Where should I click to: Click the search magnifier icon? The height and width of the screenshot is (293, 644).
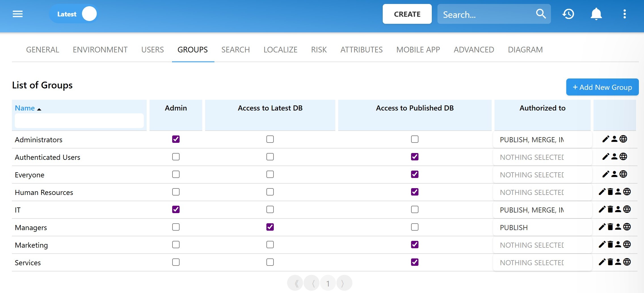tap(541, 14)
